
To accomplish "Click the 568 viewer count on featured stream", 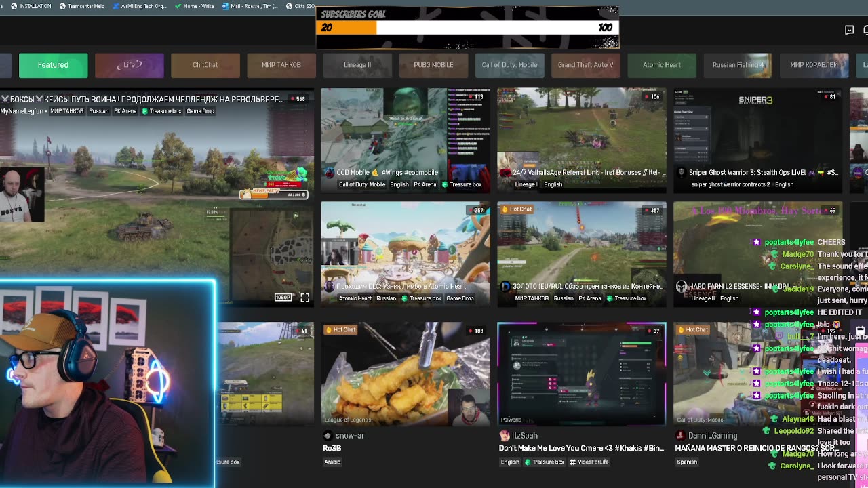I will (x=298, y=99).
